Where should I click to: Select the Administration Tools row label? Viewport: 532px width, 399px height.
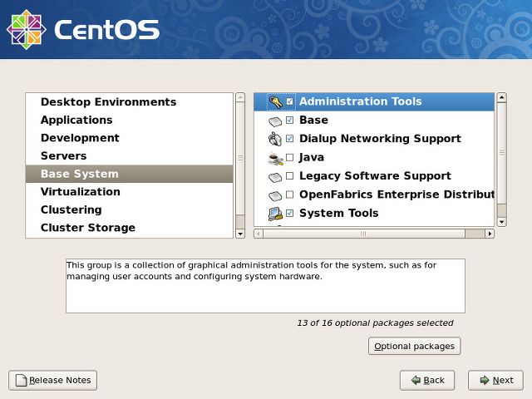click(360, 101)
